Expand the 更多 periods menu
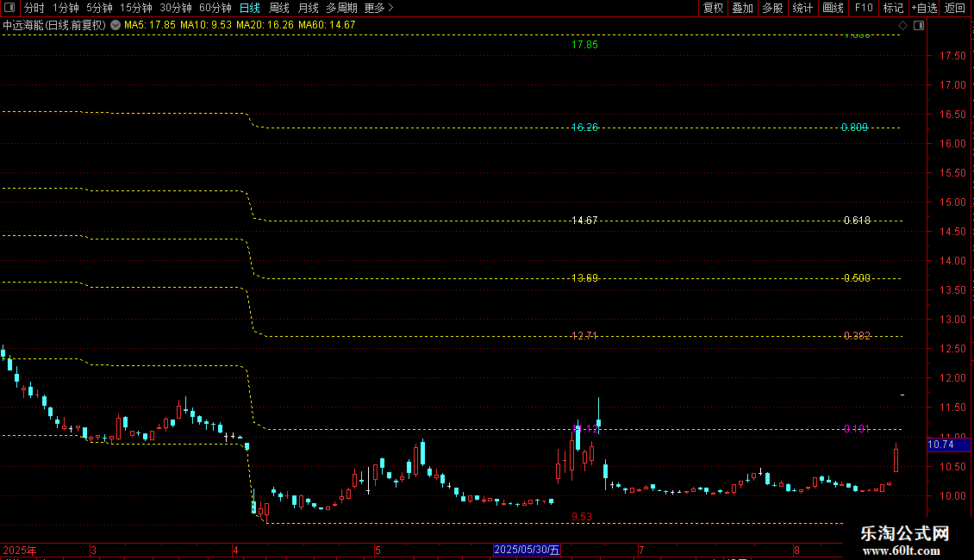This screenshot has width=974, height=560. pyautogui.click(x=378, y=8)
